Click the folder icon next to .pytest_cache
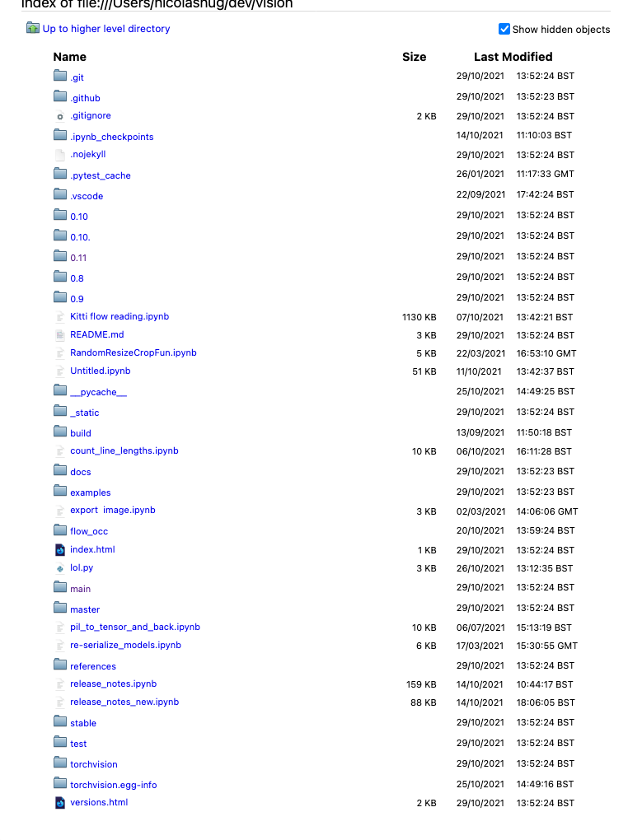Screen dimensions: 628x840 tap(60, 173)
